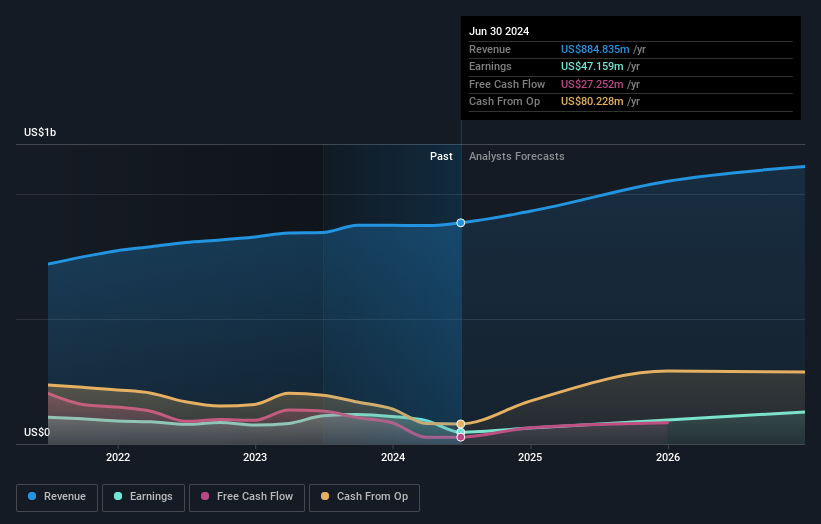Click the Free Cash Flow row label in tooltip

click(x=507, y=84)
